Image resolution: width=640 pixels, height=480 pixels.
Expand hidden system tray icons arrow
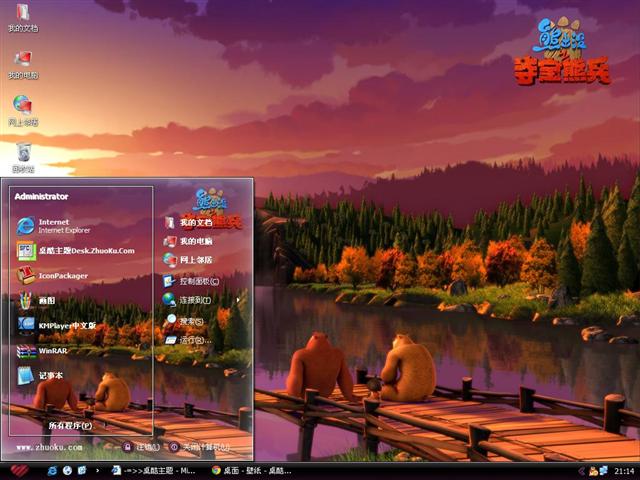point(582,471)
